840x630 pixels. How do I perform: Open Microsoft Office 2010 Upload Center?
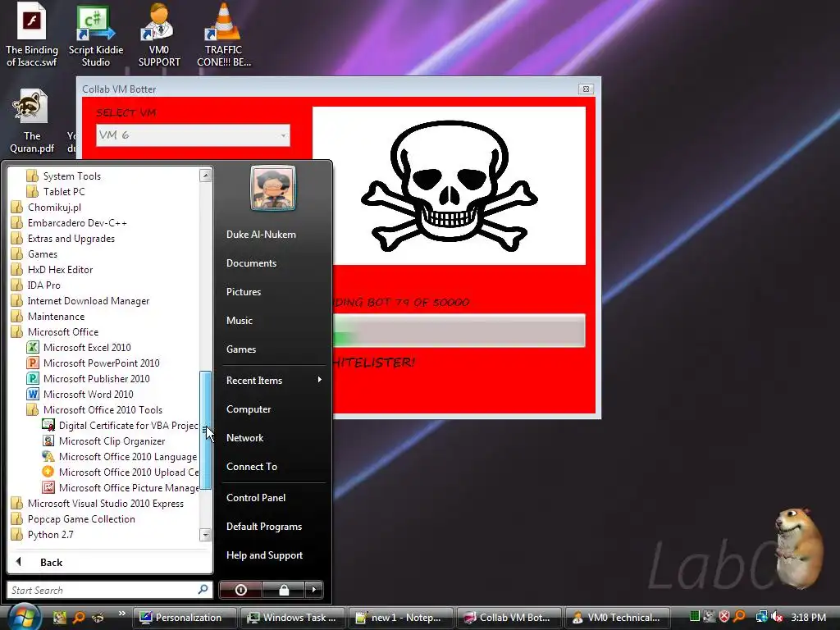pos(120,472)
